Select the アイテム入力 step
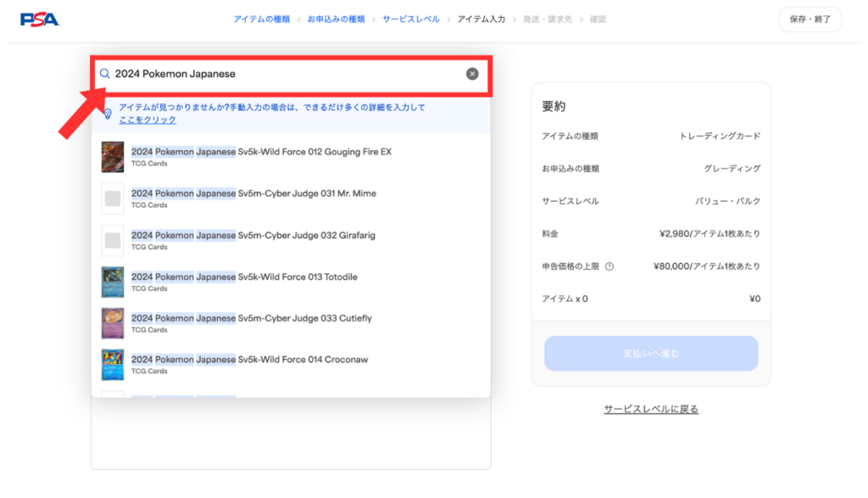868x498 pixels. coord(481,20)
